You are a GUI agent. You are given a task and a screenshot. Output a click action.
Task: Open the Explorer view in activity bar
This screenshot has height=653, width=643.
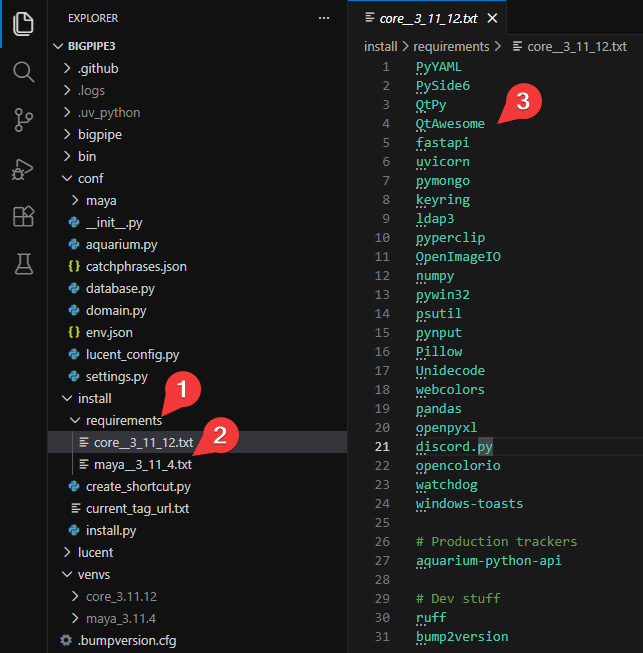[x=23, y=24]
